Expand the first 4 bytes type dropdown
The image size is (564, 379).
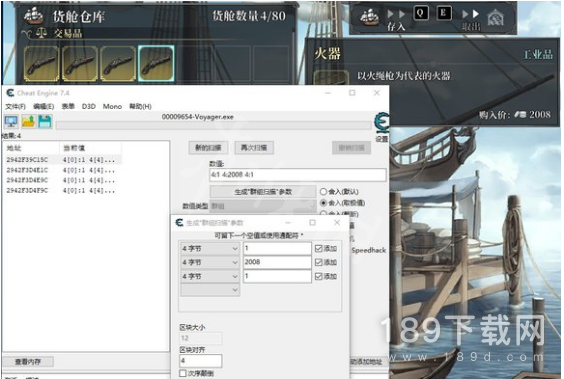pos(209,248)
